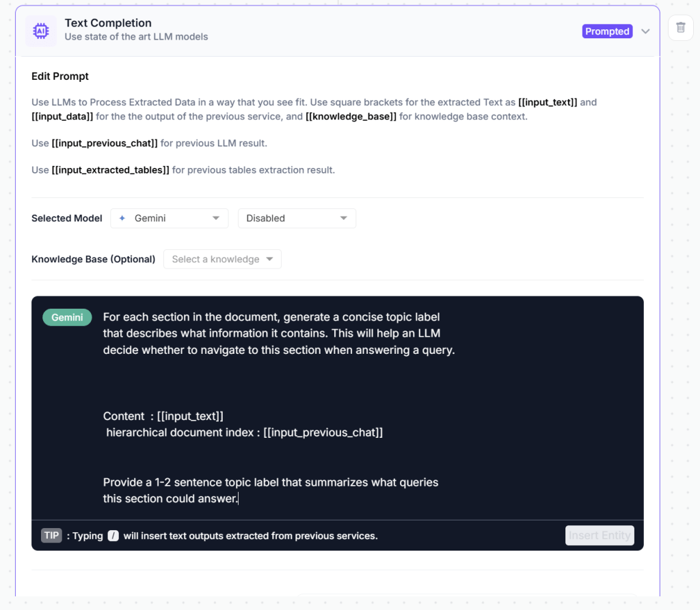Expand the Select a knowledge dropdown
Image resolution: width=700 pixels, height=610 pixels.
(222, 260)
